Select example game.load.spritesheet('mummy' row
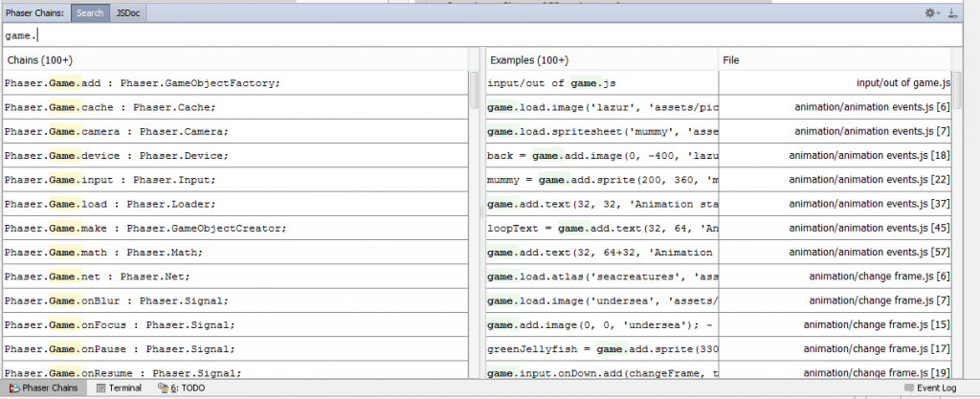 click(602, 132)
